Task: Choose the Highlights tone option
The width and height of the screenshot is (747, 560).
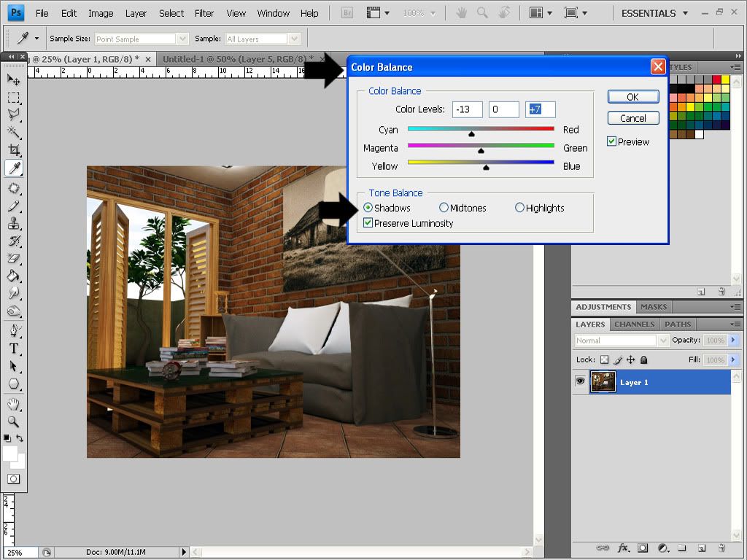Action: point(519,208)
